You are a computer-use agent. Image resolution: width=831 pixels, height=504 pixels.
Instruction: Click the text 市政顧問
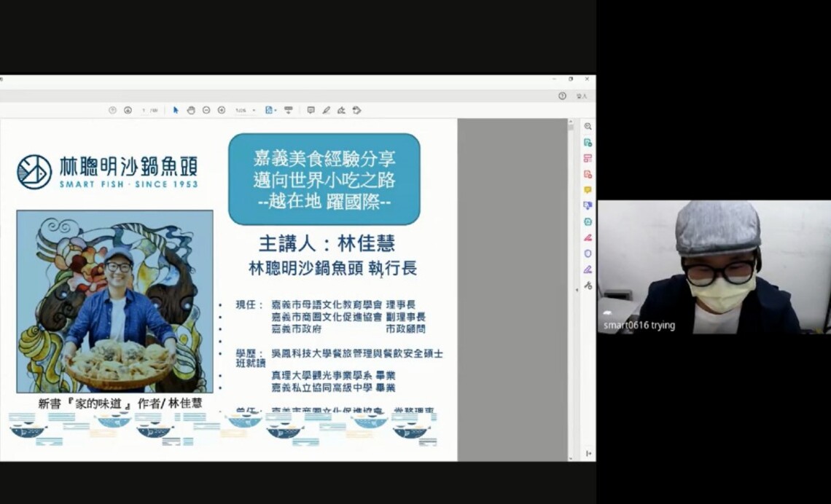(405, 329)
